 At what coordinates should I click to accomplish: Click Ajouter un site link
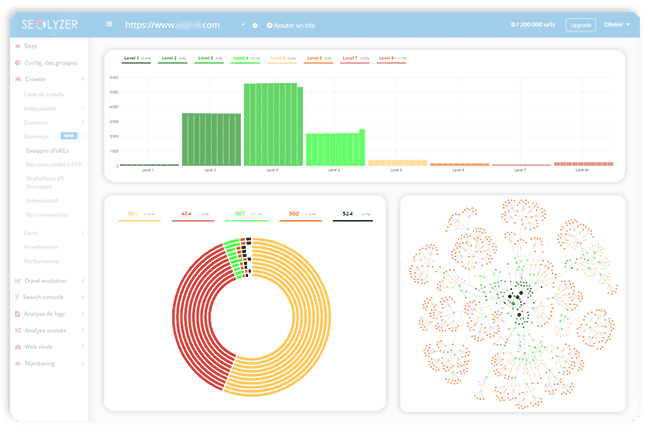click(292, 25)
